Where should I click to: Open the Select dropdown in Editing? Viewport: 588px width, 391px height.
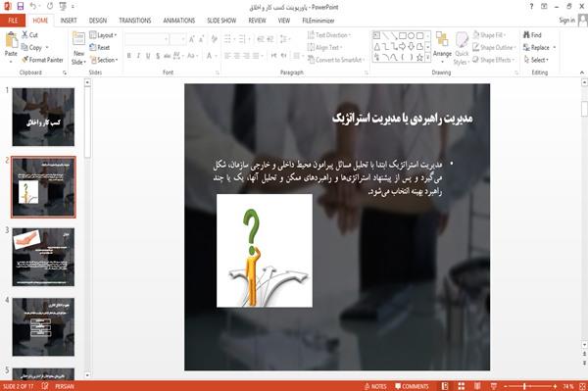tap(536, 60)
